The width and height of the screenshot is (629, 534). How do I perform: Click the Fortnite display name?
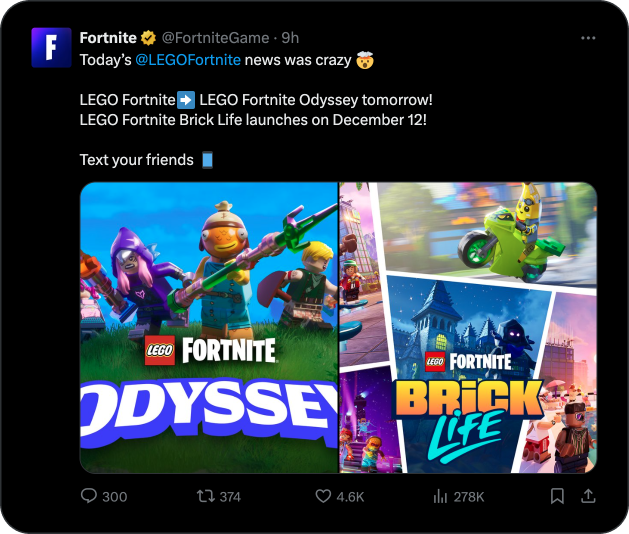point(107,38)
